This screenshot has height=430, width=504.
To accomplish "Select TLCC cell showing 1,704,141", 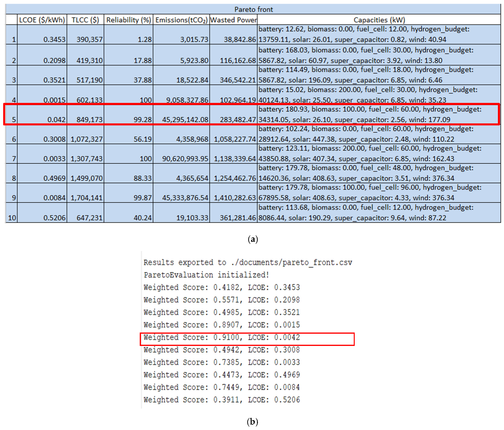I will (x=85, y=193).
